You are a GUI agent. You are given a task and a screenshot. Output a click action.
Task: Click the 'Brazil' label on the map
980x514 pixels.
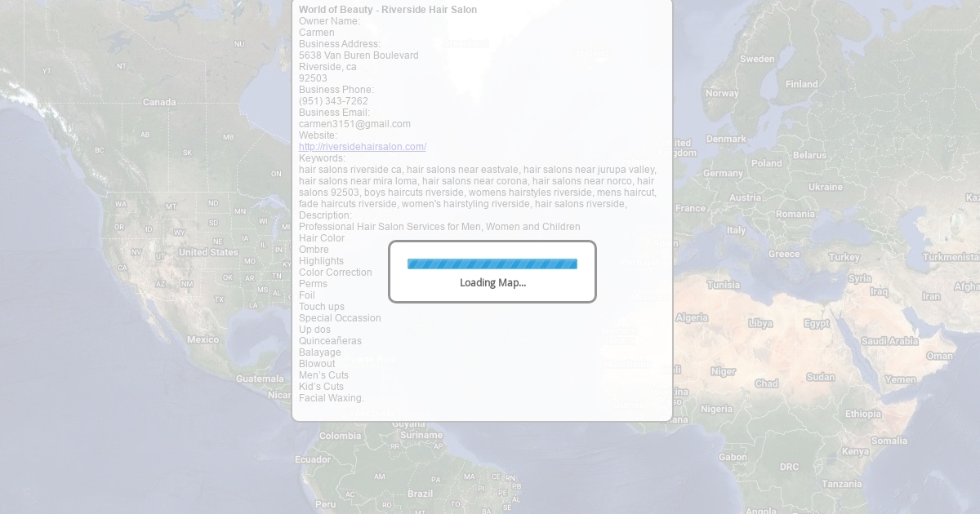(x=420, y=494)
